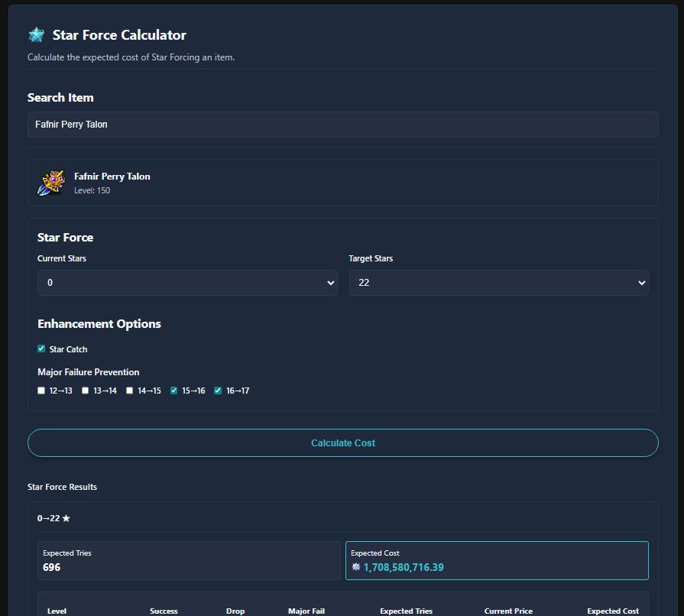Click the Star Force section heading
This screenshot has height=616, width=684.
tap(66, 238)
